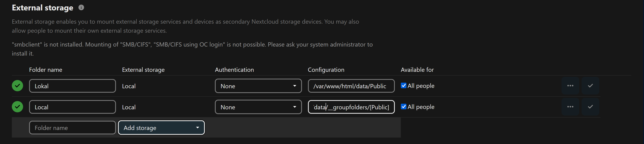The height and width of the screenshot is (144, 644).
Task: Click the info icon beside External storage
Action: [81, 7]
